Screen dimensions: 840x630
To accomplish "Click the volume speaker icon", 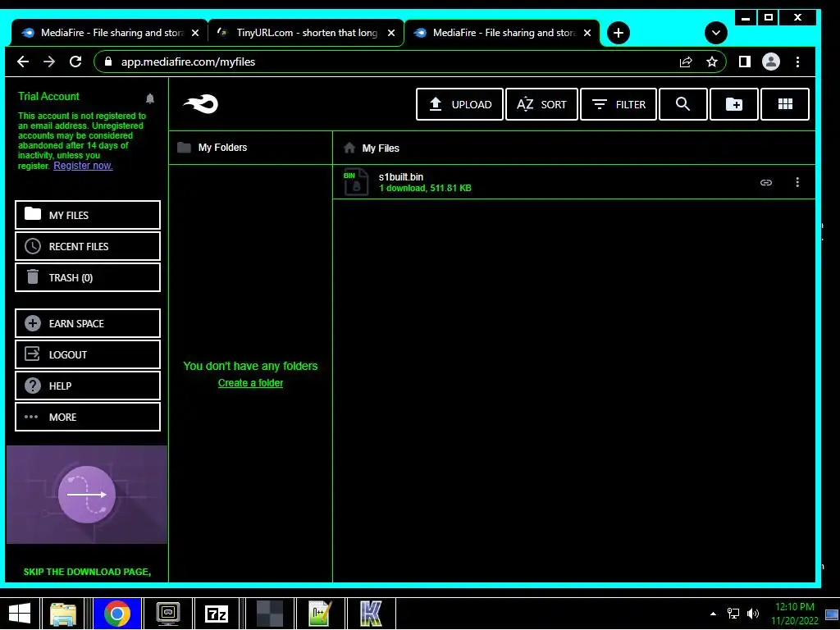I will [x=753, y=614].
